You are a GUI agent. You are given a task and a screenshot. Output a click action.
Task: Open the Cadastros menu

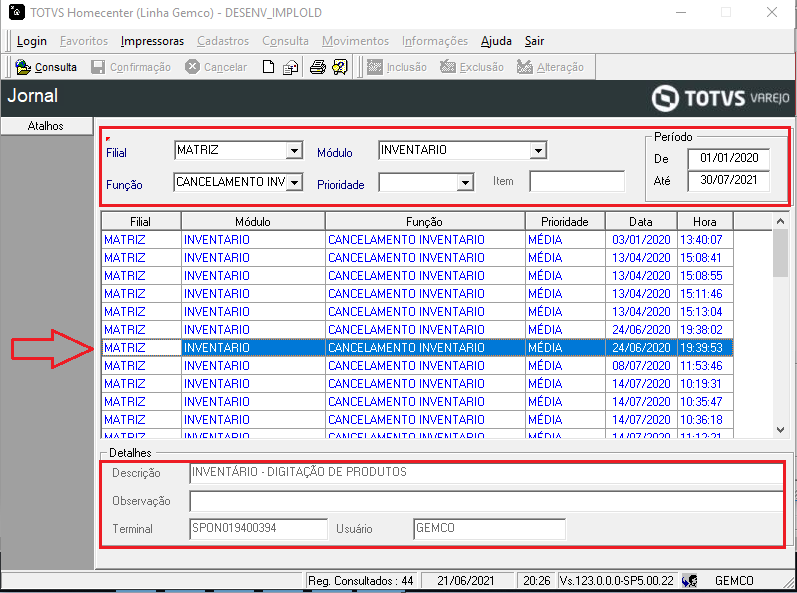point(223,41)
